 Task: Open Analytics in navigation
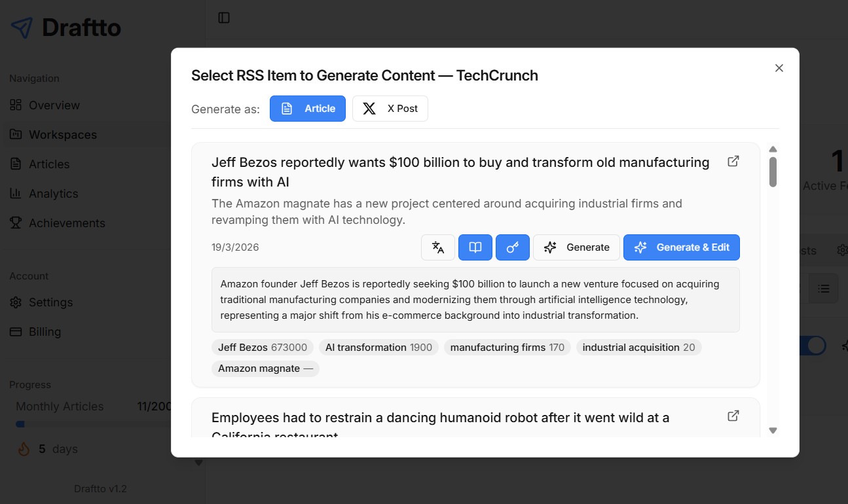coord(53,194)
